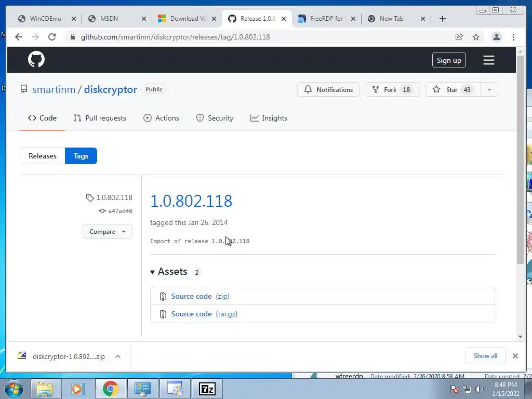
Task: Go back with browser back arrow
Action: coord(19,37)
